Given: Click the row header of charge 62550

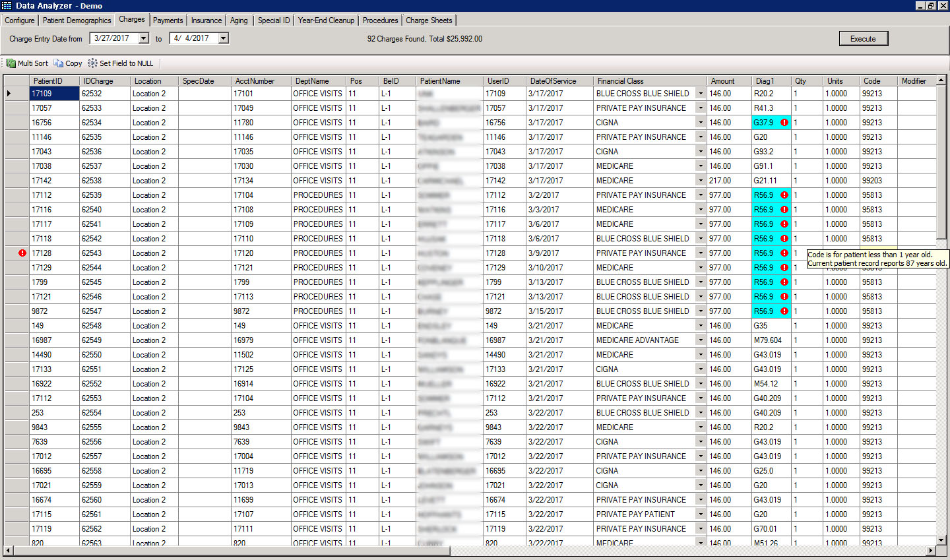Looking at the screenshot, I should (x=17, y=355).
